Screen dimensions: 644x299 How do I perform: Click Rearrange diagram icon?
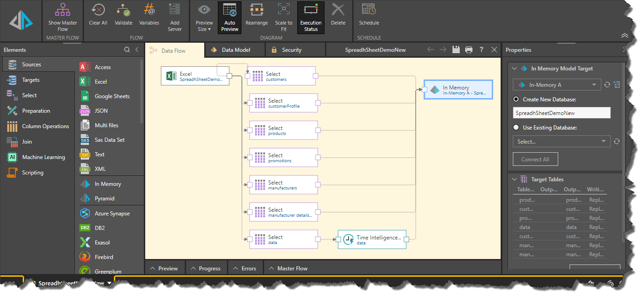tap(256, 10)
